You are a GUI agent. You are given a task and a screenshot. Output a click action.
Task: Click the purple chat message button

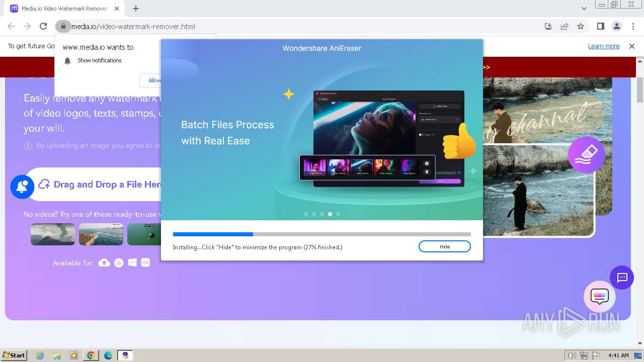click(622, 277)
